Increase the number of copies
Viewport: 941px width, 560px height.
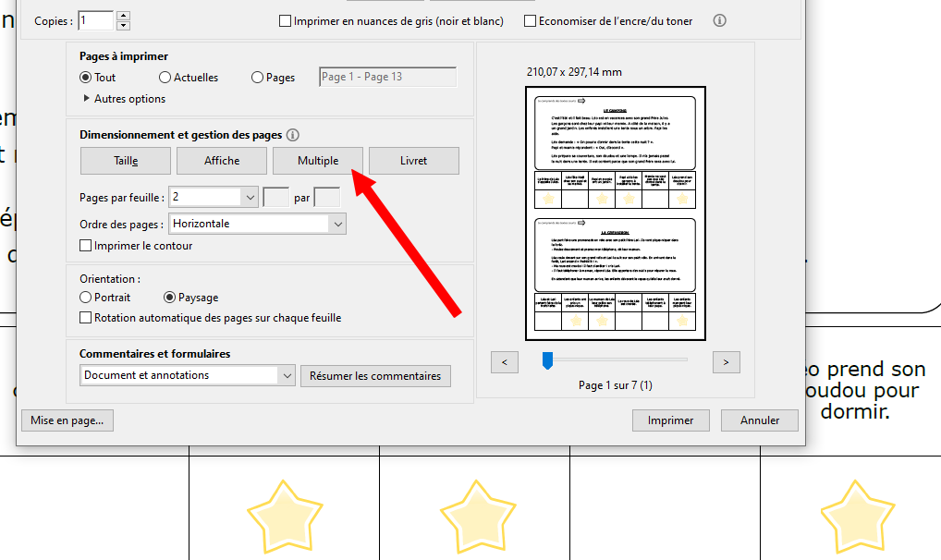pyautogui.click(x=124, y=16)
